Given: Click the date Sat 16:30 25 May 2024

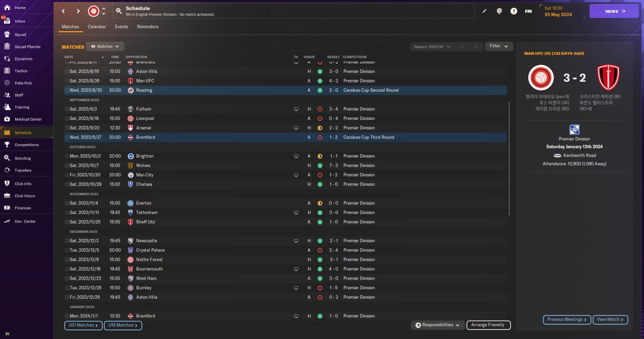Looking at the screenshot, I should click(x=558, y=11).
